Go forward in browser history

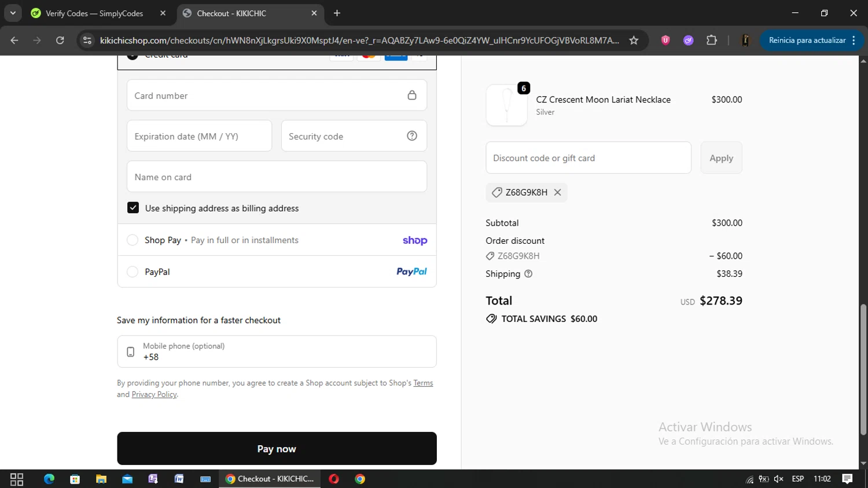pos(37,40)
